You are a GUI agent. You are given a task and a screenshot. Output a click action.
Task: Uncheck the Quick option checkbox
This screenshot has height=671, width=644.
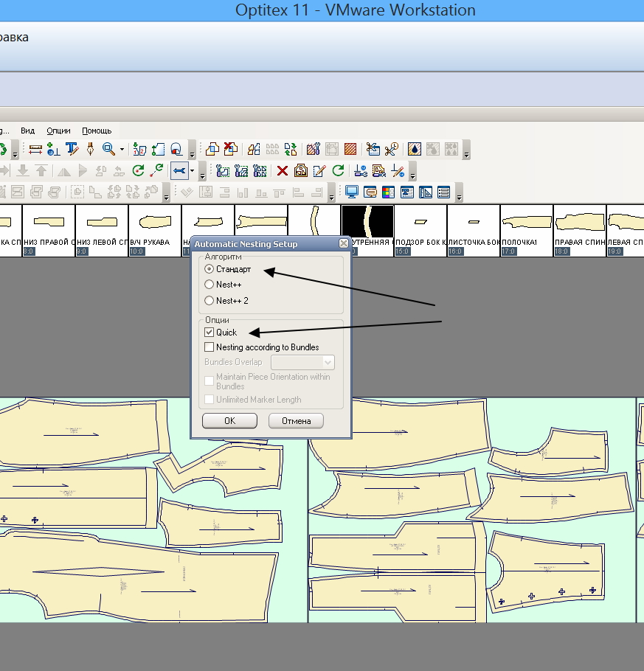tap(210, 333)
